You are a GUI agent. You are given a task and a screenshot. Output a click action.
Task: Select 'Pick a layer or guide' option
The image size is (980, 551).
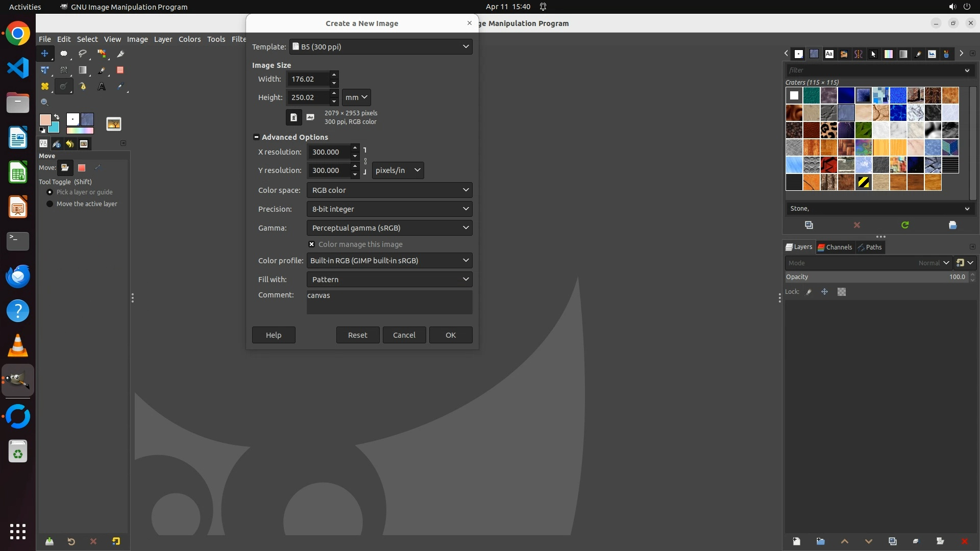coord(50,192)
